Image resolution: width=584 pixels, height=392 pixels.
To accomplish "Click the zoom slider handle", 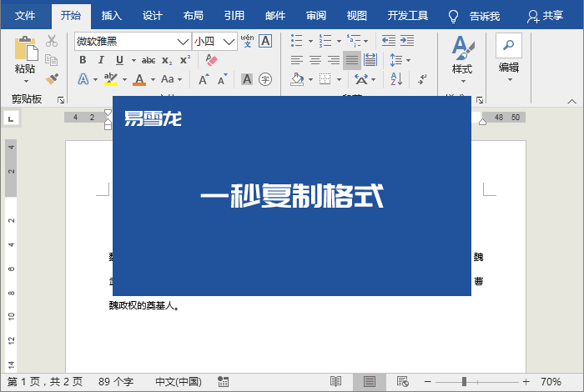I will click(x=464, y=382).
